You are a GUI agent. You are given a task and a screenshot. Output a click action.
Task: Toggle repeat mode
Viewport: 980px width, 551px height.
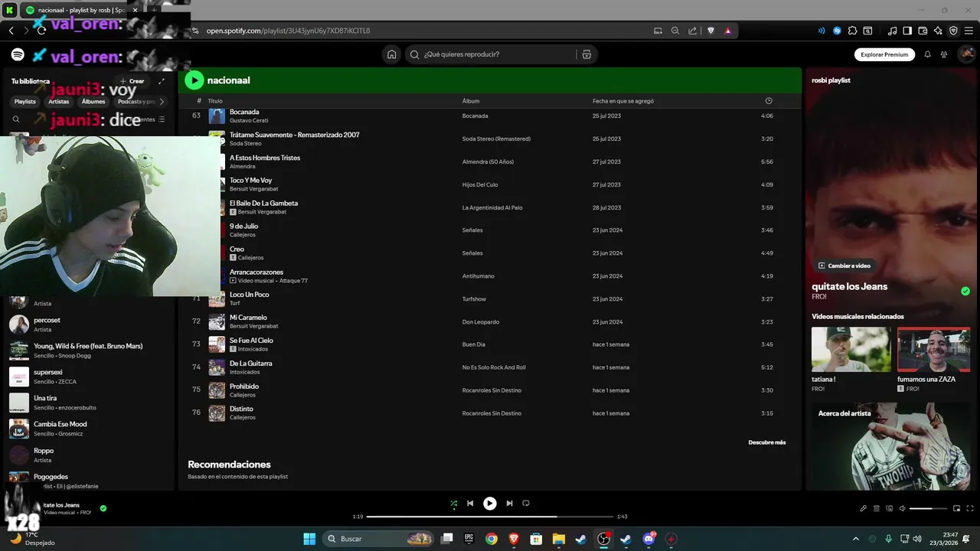tap(526, 504)
